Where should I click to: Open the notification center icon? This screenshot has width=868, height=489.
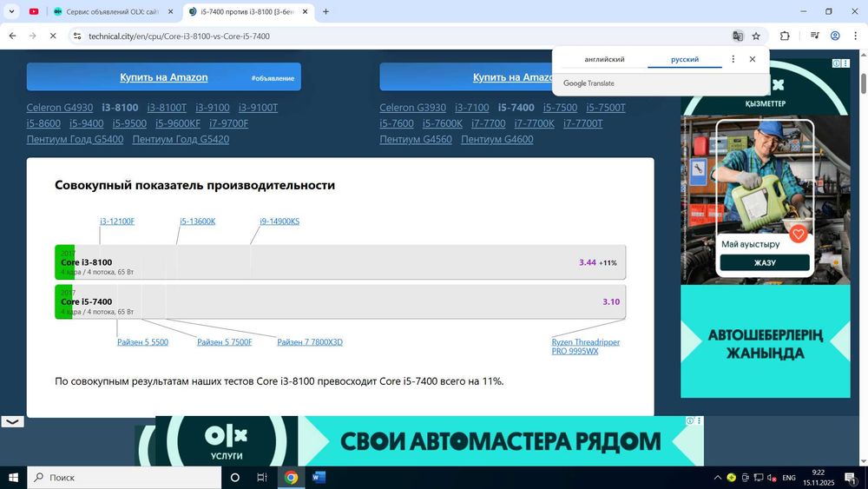click(x=850, y=478)
